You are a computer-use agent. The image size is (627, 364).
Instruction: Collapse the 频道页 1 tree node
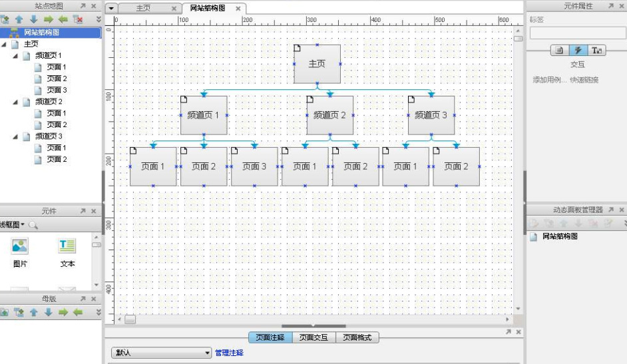pyautogui.click(x=15, y=56)
